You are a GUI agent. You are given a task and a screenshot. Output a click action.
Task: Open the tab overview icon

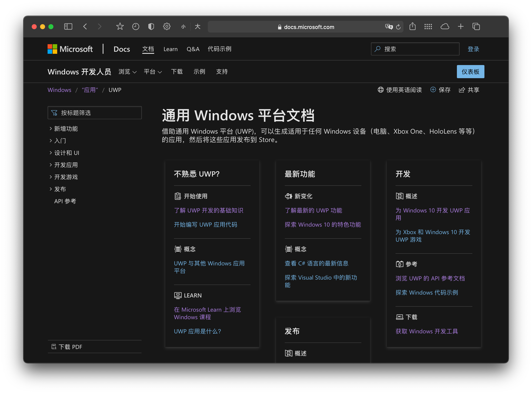476,26
